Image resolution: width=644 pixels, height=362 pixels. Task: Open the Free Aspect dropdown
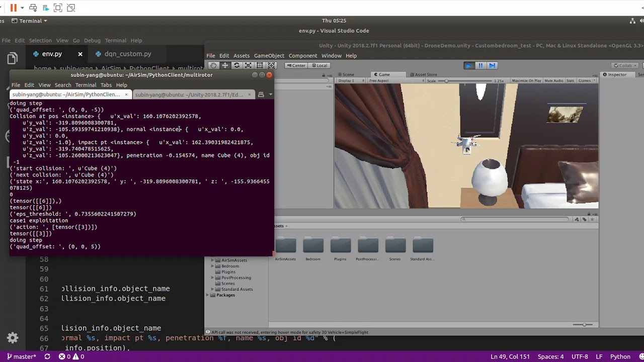(397, 80)
